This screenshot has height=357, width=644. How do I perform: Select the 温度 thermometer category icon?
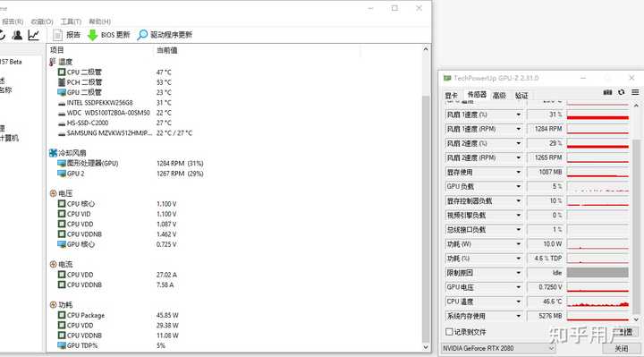pos(53,62)
